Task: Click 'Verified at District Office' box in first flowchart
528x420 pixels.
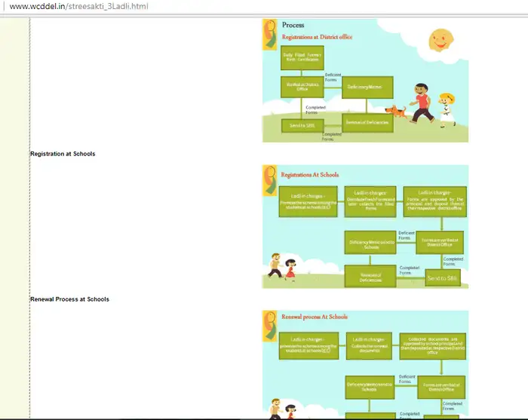Action: [x=302, y=86]
